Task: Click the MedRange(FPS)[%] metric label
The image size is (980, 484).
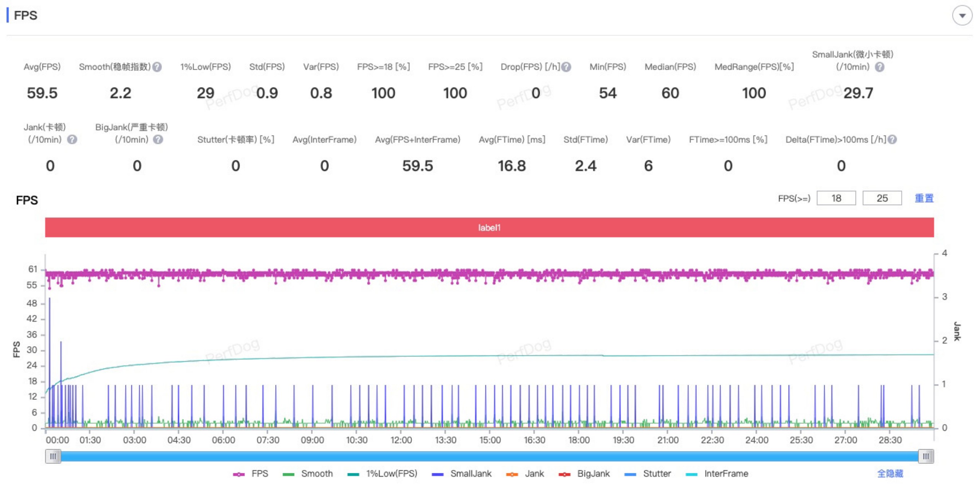Action: [x=754, y=67]
